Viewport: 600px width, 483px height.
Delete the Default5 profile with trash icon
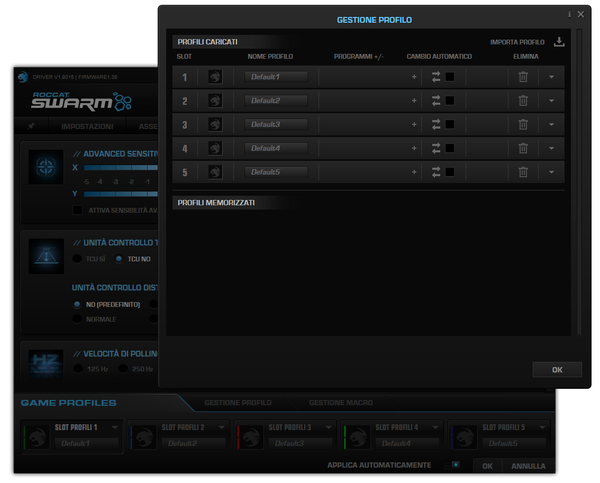point(523,172)
